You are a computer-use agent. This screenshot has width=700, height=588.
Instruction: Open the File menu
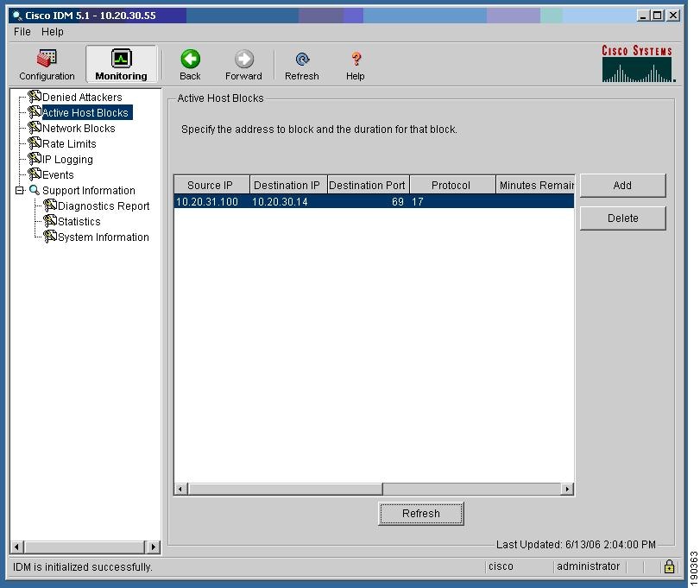pos(22,32)
